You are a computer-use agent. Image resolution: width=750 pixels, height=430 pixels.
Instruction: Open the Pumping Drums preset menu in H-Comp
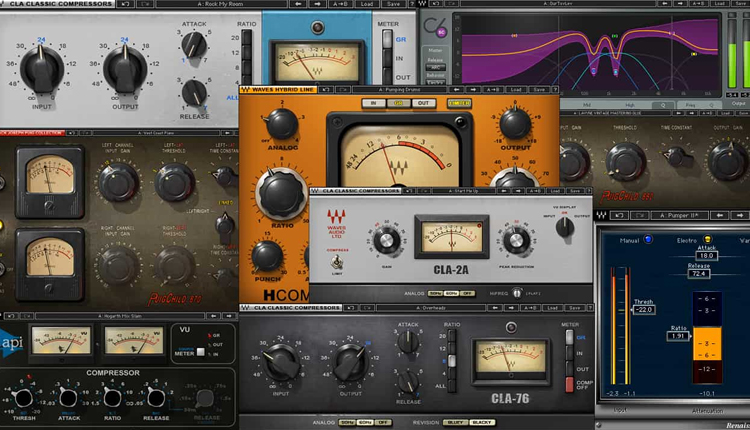(399, 89)
